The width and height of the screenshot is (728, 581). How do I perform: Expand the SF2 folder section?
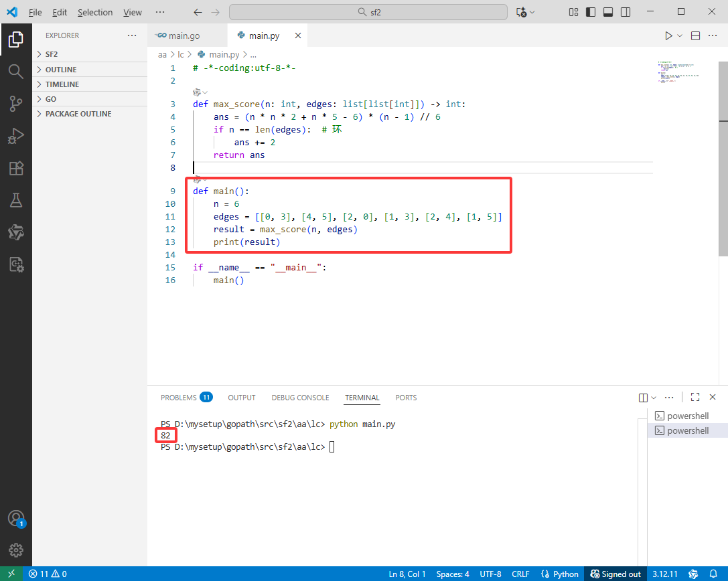90,54
